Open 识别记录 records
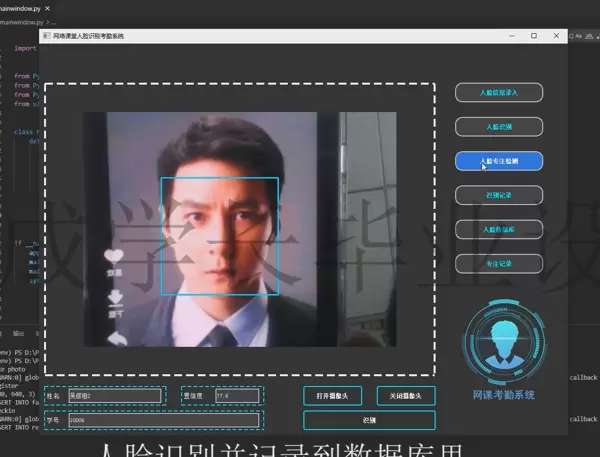 [x=499, y=195]
